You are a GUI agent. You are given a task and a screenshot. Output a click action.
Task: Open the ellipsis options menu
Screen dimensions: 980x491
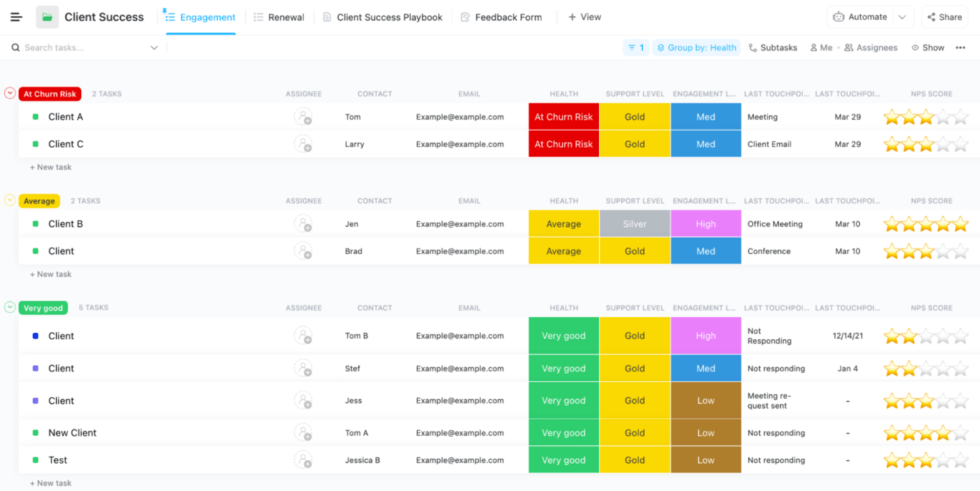pos(960,47)
